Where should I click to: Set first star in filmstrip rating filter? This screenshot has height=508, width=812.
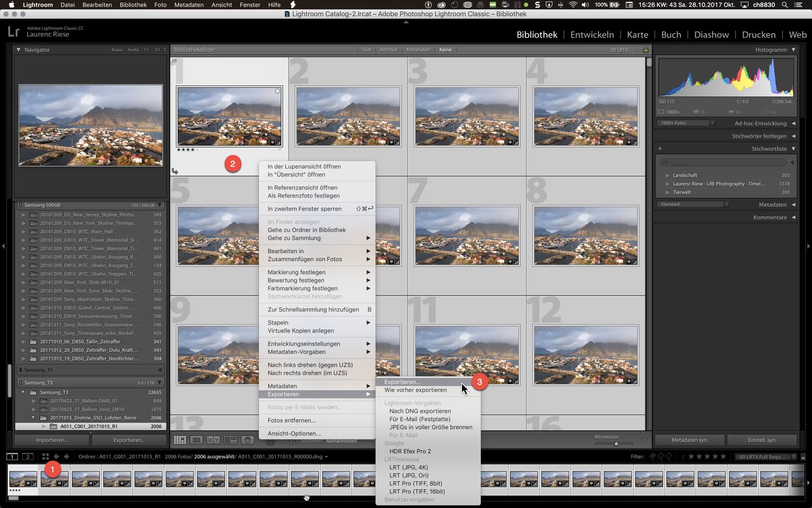click(691, 456)
